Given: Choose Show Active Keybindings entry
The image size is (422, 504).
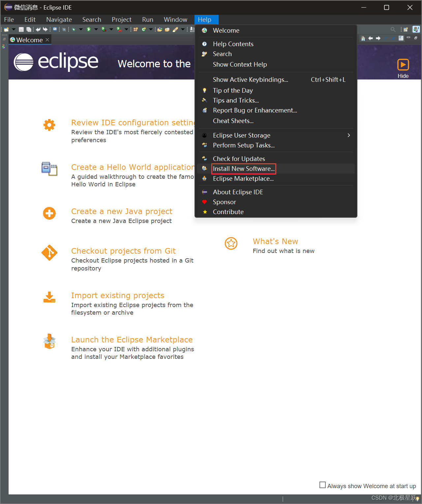Looking at the screenshot, I should point(276,79).
